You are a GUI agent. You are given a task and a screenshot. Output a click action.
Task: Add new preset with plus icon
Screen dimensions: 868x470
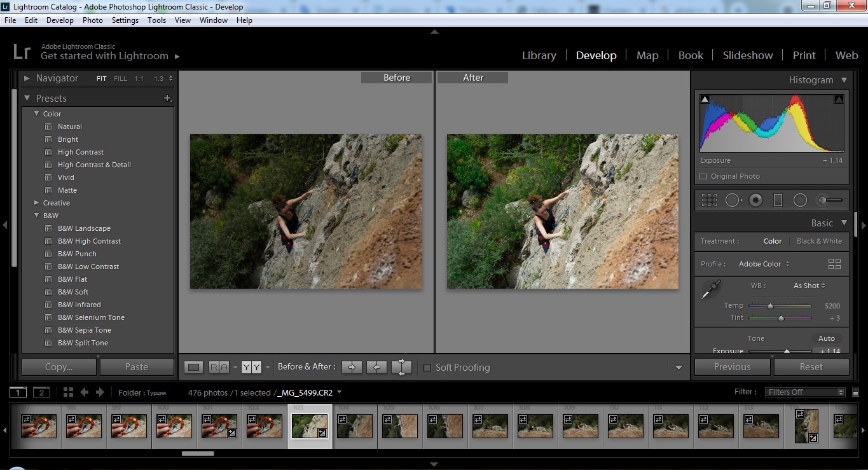coord(168,99)
